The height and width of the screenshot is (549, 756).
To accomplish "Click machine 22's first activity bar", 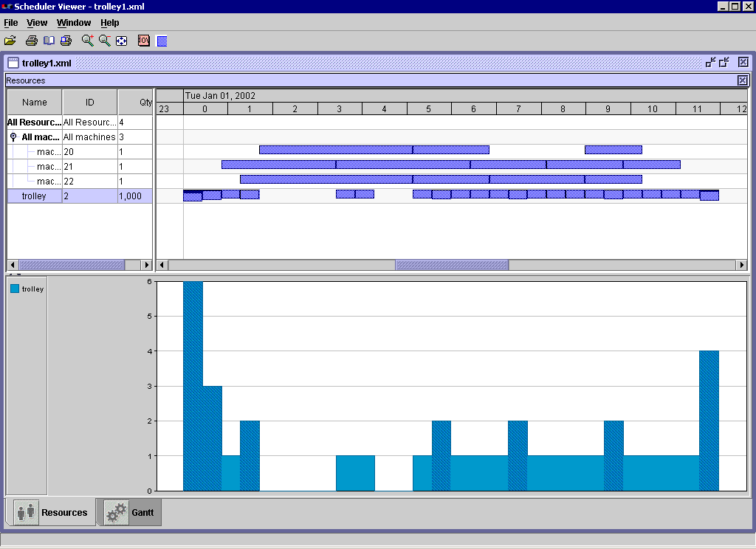I will coord(326,179).
